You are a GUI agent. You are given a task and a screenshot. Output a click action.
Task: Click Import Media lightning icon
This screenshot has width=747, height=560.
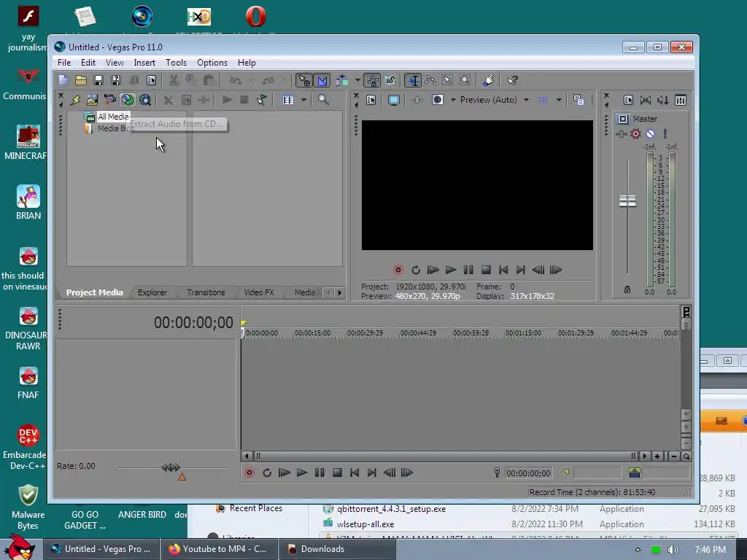[75, 100]
